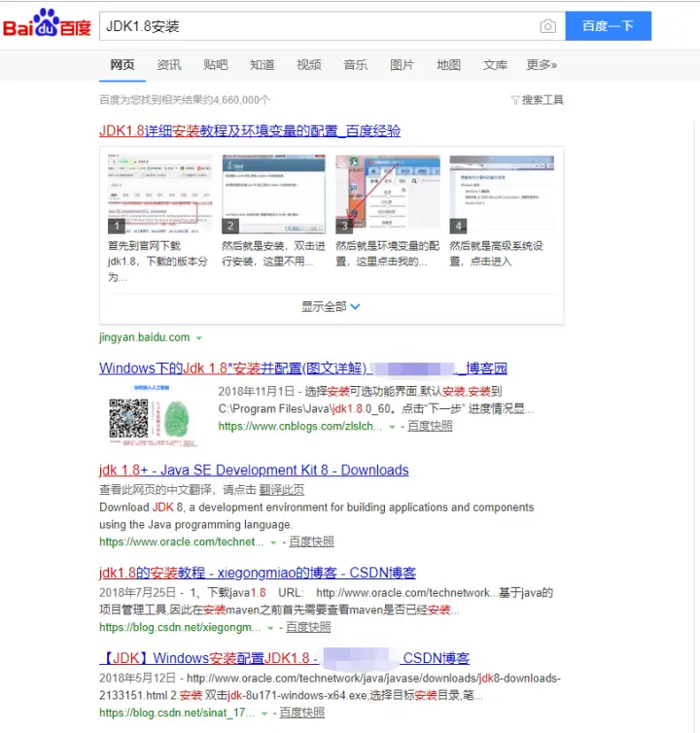Go to the 知道 tab

click(262, 65)
